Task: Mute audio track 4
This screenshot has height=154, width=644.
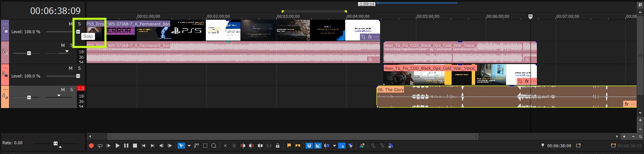Action: pyautogui.click(x=63, y=90)
